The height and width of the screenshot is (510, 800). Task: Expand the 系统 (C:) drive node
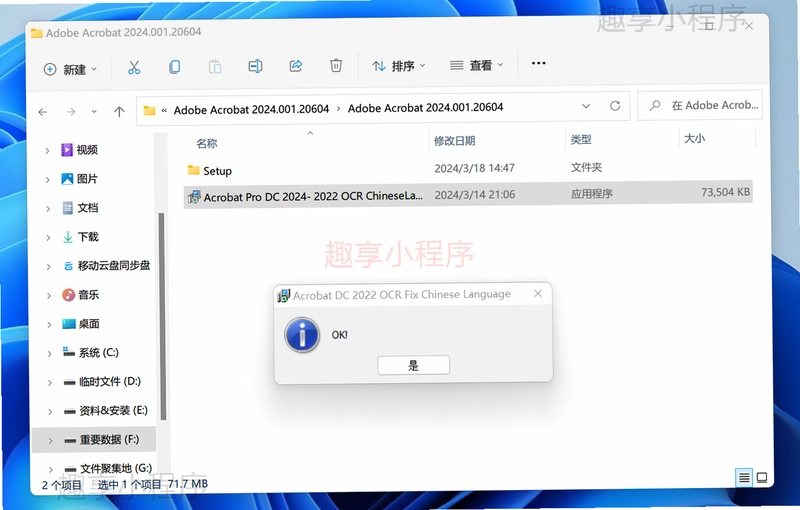(x=49, y=353)
